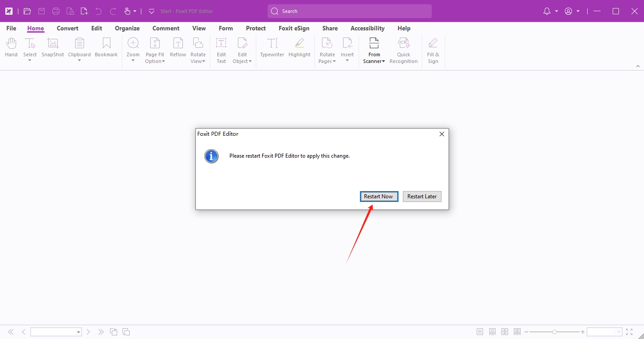Click the Print icon in title bar
This screenshot has width=644, height=339.
(56, 11)
